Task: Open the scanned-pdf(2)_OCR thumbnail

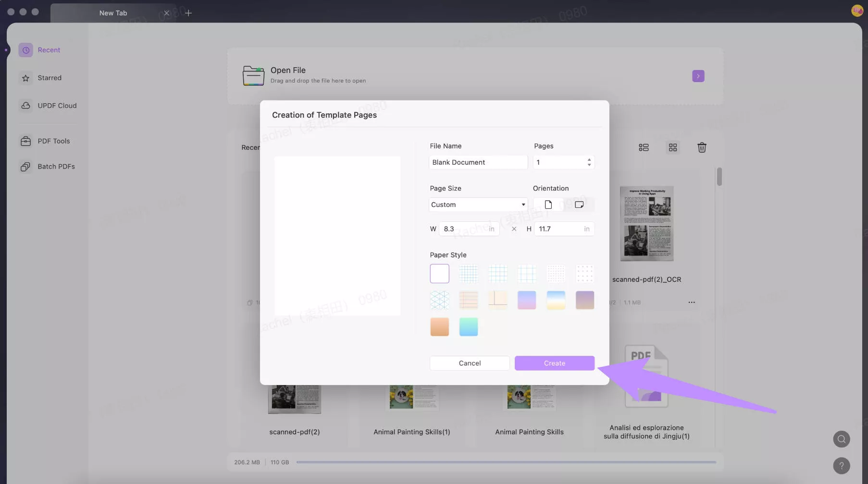Action: pyautogui.click(x=646, y=224)
